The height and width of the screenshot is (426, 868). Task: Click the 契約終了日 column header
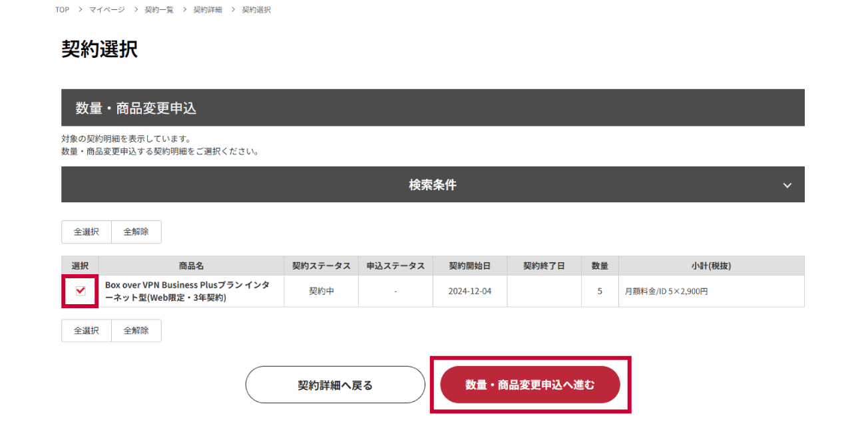click(544, 266)
